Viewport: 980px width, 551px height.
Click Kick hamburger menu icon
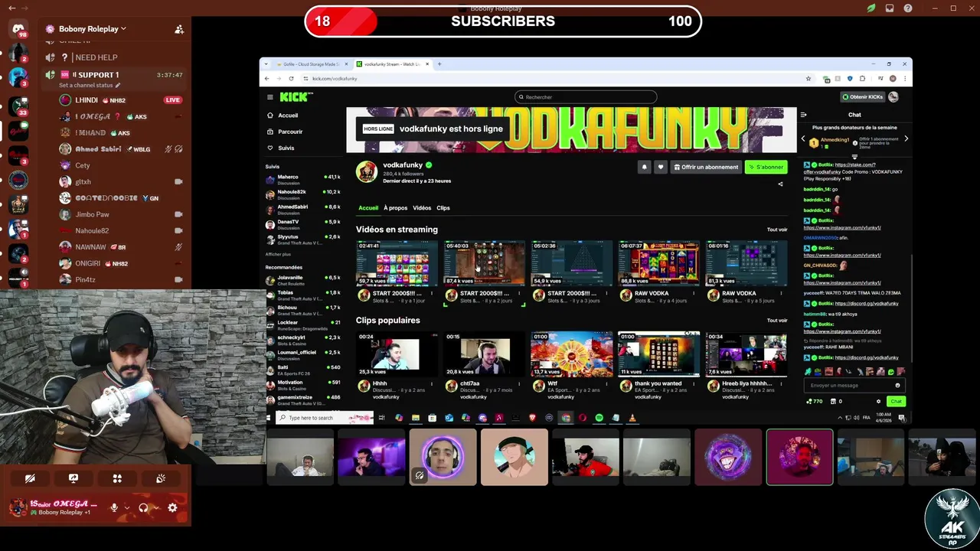270,97
